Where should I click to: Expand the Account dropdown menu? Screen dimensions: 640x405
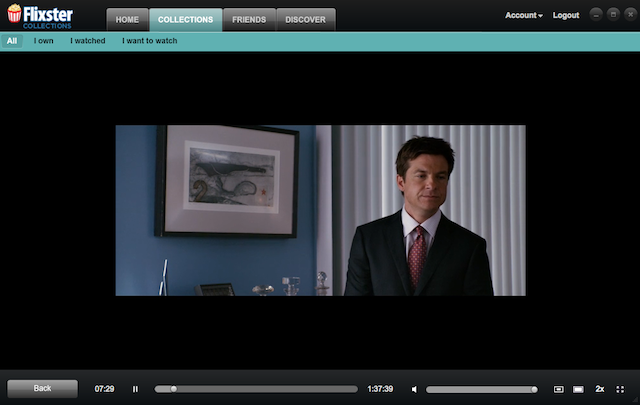point(524,16)
